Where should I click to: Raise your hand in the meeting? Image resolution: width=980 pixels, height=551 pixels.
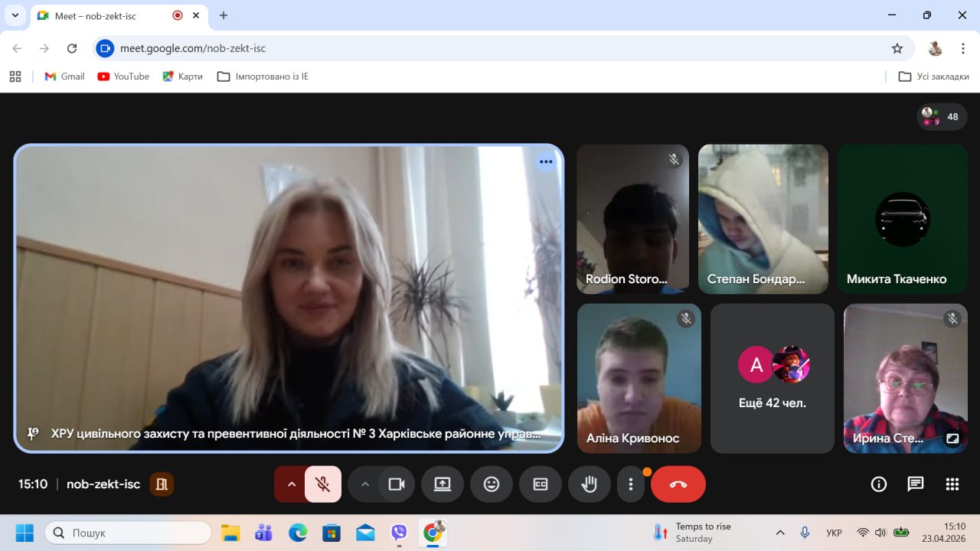(x=589, y=484)
